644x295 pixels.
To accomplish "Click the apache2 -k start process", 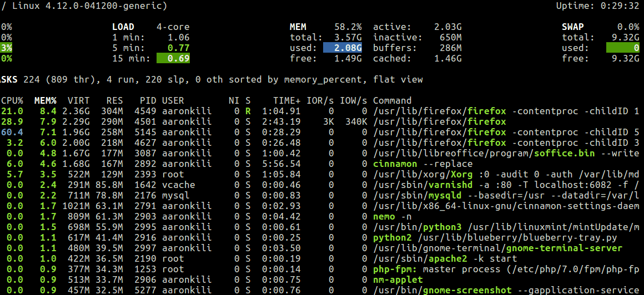I will pos(445,258).
